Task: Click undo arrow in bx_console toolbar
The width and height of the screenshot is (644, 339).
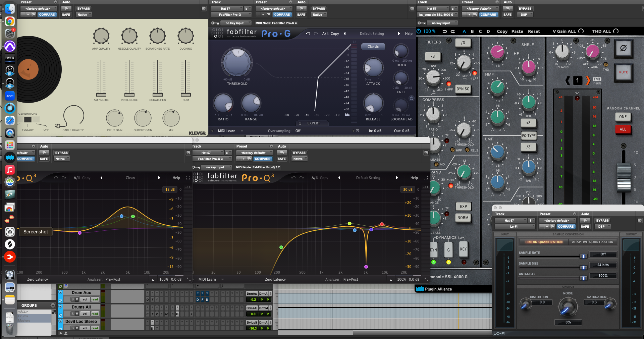Action: tap(445, 31)
